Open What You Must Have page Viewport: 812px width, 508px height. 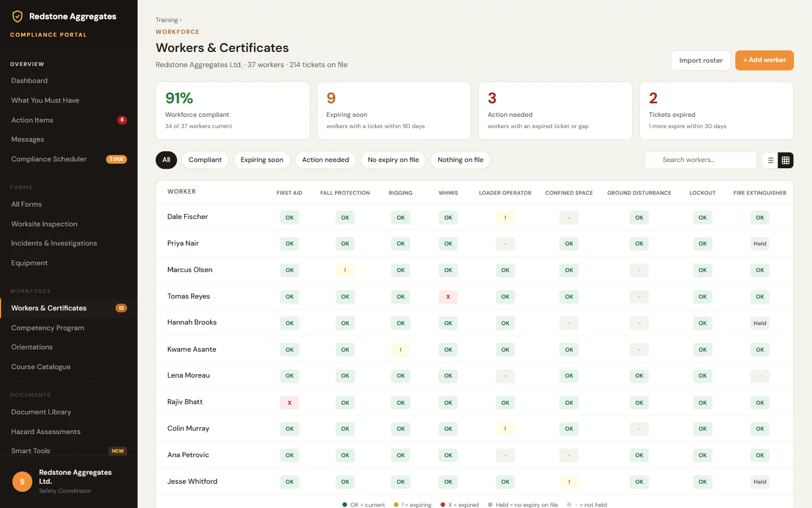[x=45, y=100]
